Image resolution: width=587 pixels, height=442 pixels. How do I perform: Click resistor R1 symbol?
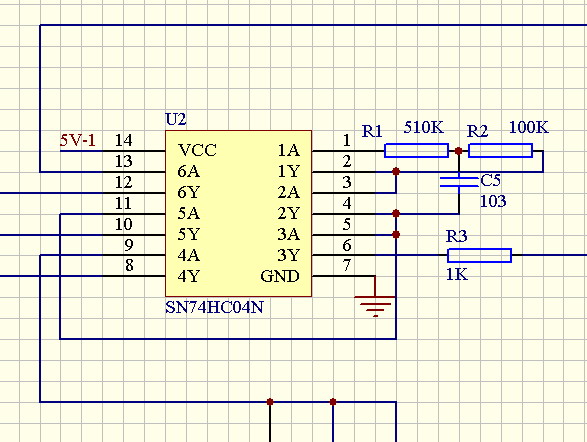tap(416, 150)
